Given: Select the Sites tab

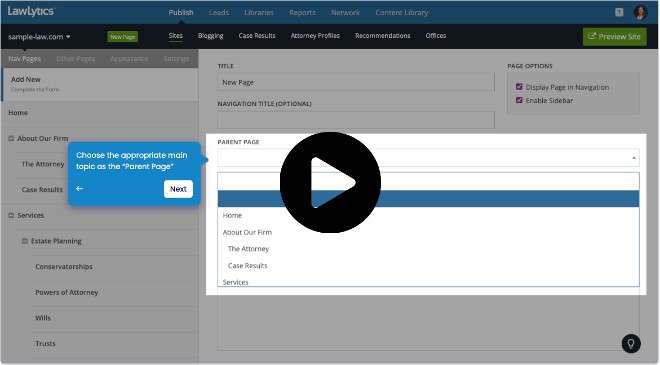Looking at the screenshot, I should click(176, 36).
